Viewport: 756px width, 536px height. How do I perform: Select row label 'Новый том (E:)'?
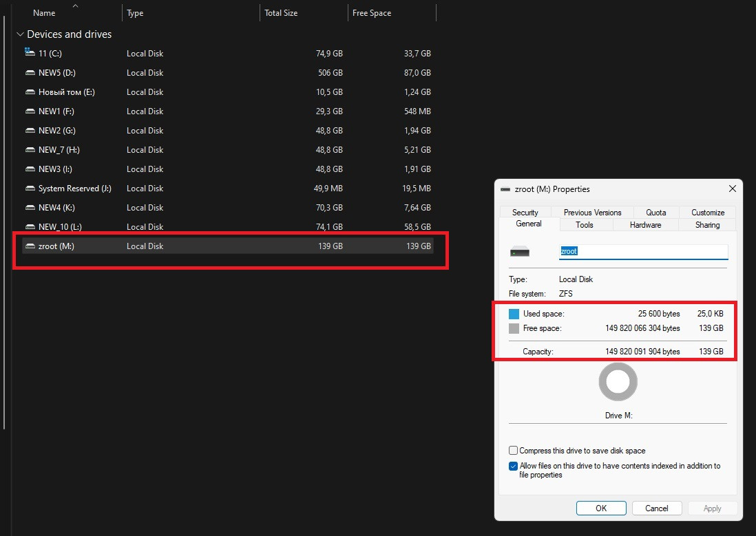tap(67, 92)
